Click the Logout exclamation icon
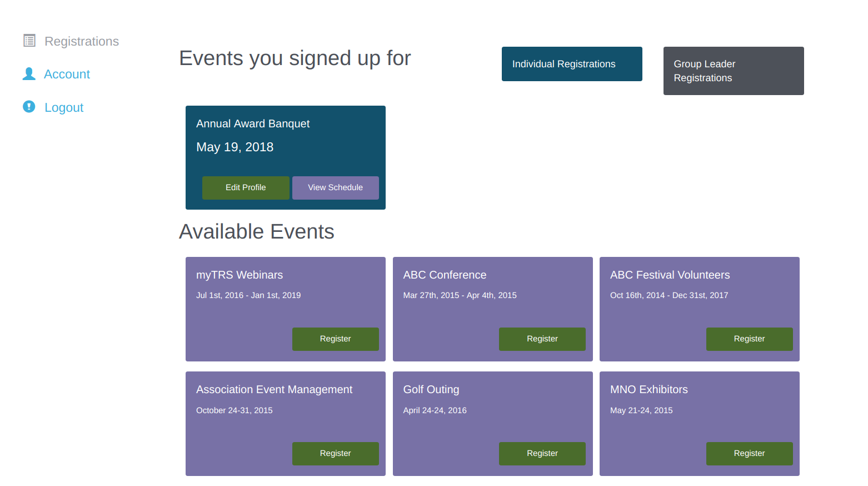The height and width of the screenshot is (486, 868). point(29,107)
